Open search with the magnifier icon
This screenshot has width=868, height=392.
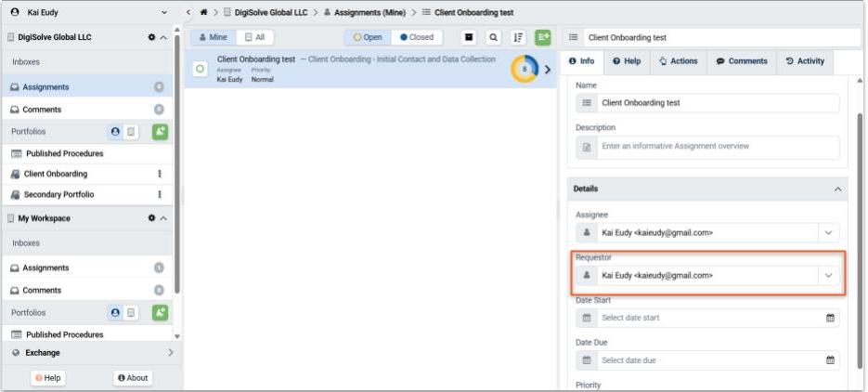493,37
